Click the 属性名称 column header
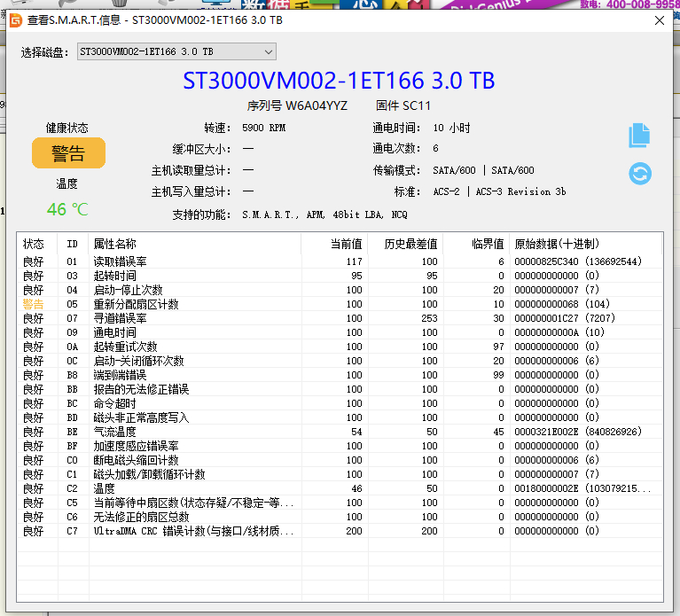The width and height of the screenshot is (680, 616). [195, 244]
